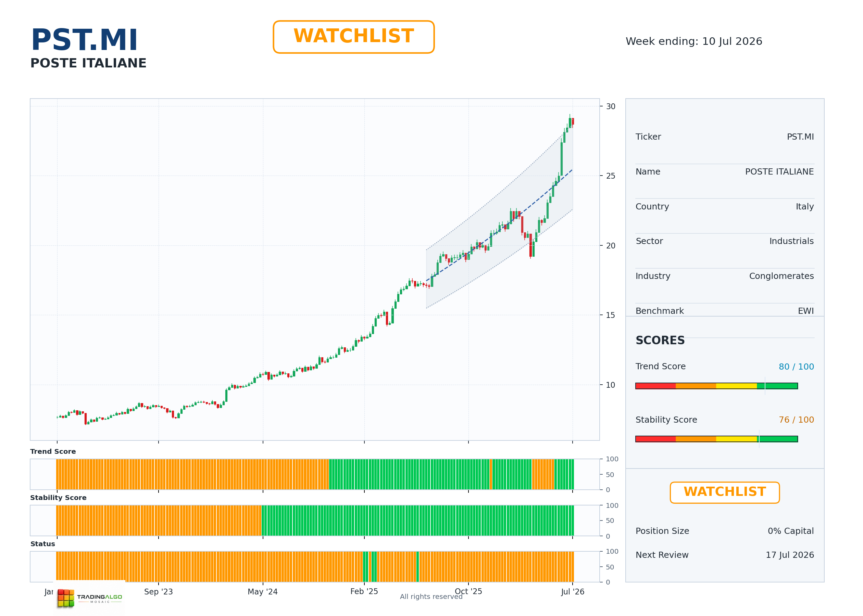Click the 10 price axis label
Viewport: 863px width, 616px height.
click(x=611, y=385)
